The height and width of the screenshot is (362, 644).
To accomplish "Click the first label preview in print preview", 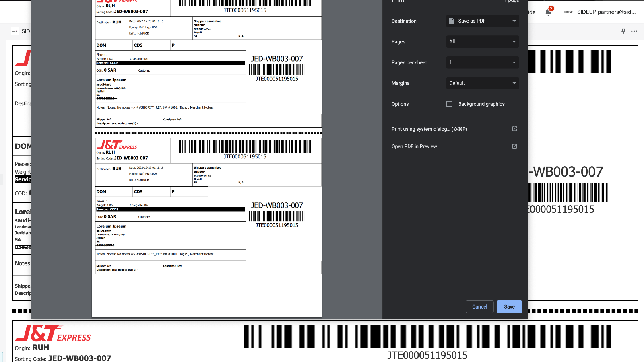I will tap(208, 64).
